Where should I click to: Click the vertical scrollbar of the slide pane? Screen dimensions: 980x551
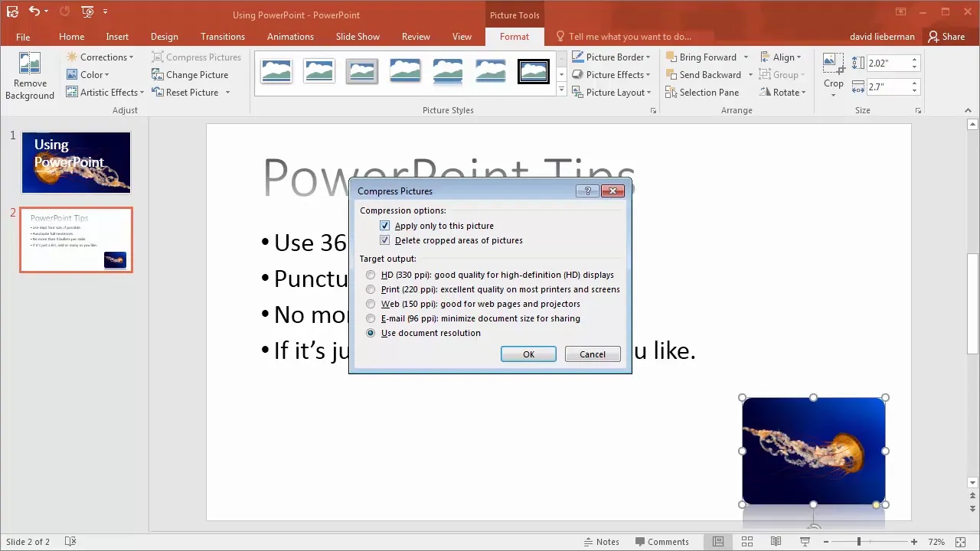click(x=973, y=304)
